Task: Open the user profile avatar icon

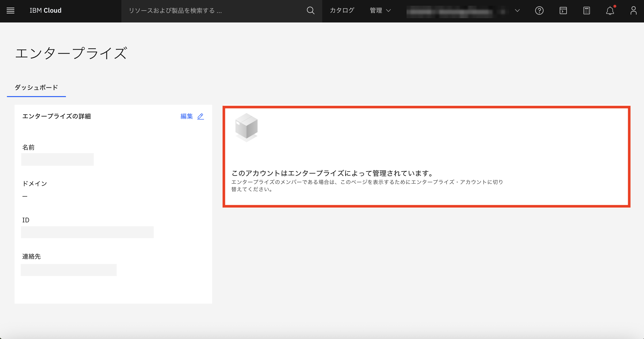Action: (633, 11)
